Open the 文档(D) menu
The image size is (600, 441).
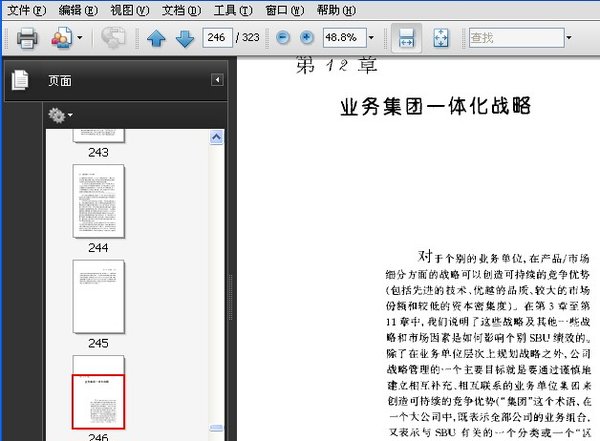(181, 10)
